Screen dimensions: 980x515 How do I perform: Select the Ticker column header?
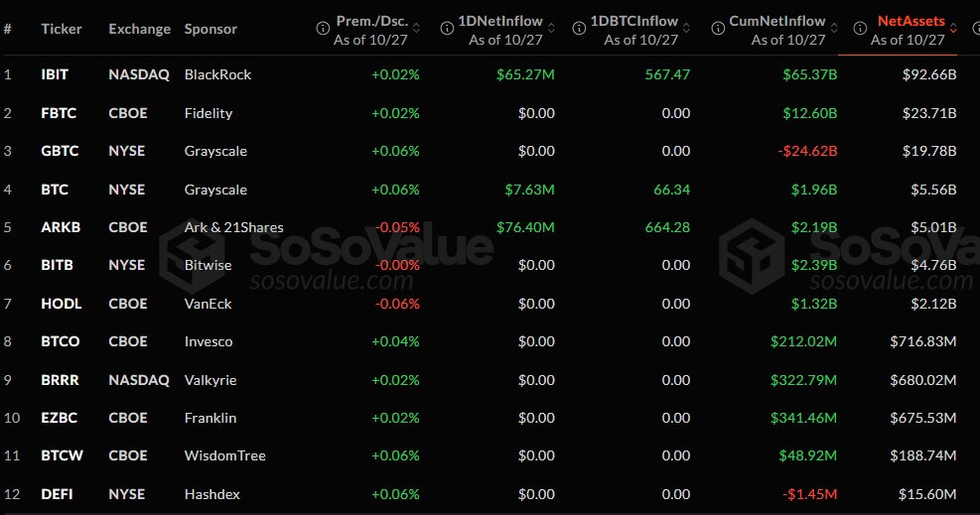point(62,29)
